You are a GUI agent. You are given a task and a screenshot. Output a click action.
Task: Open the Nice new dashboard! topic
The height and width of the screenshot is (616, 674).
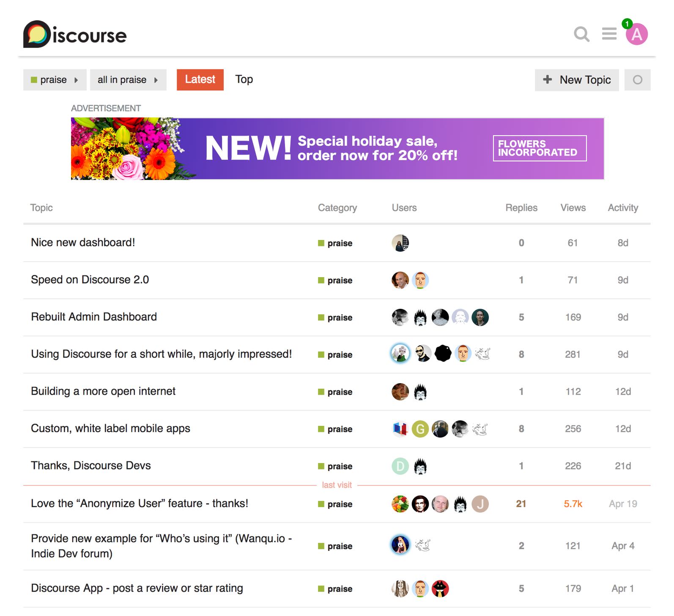(83, 243)
